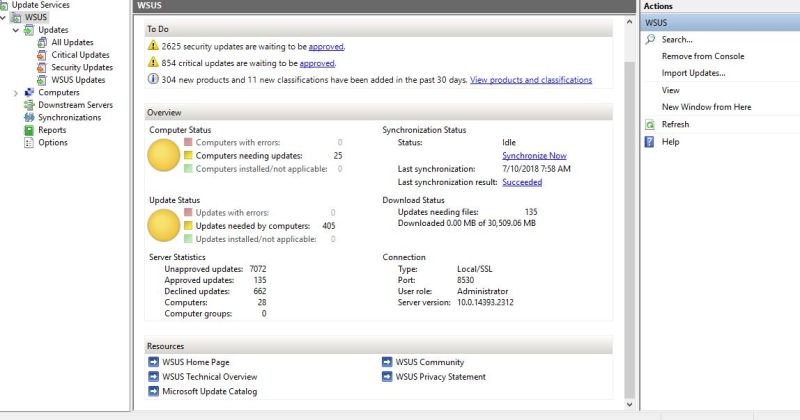Select Security Updates in the tree
800x420 pixels.
point(82,67)
